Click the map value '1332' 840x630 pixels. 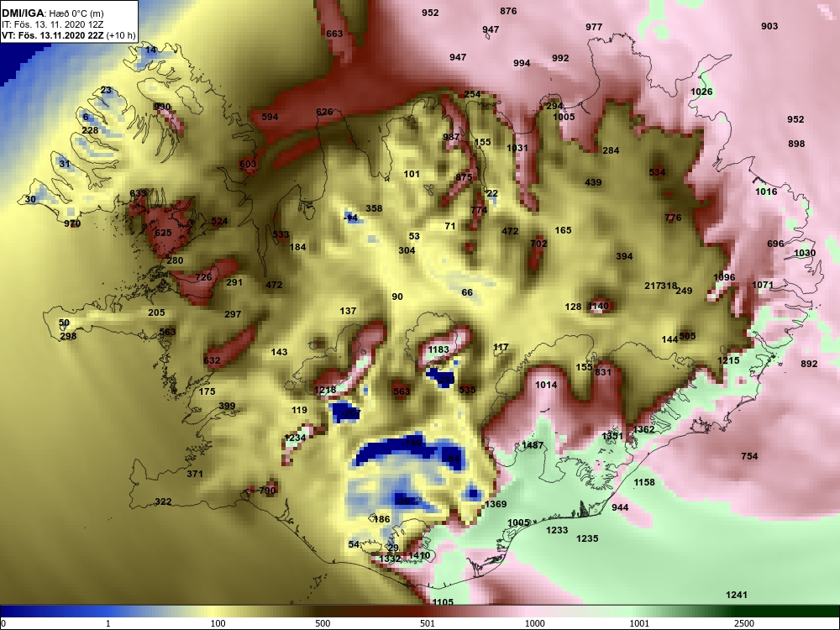(x=390, y=559)
